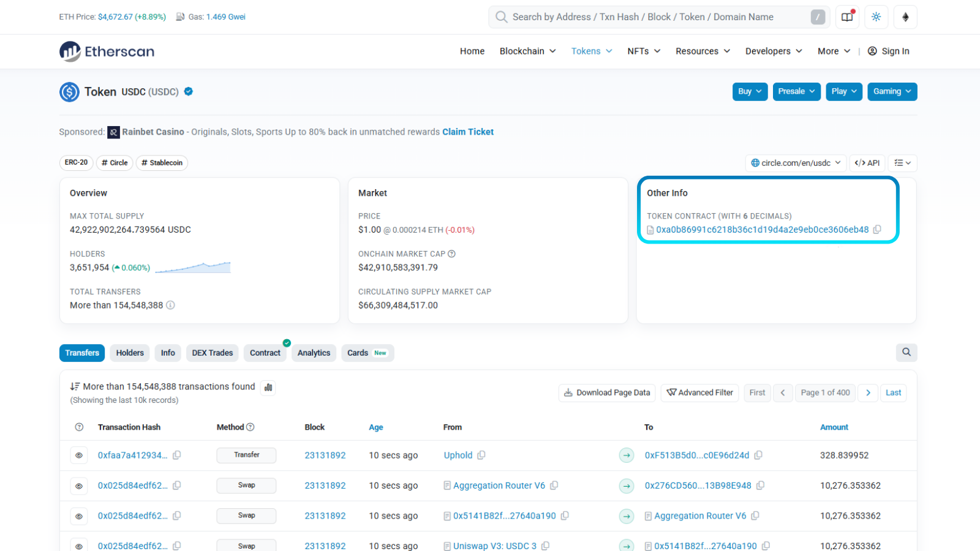Expand the Resources menu
The width and height of the screenshot is (980, 551).
pos(703,51)
